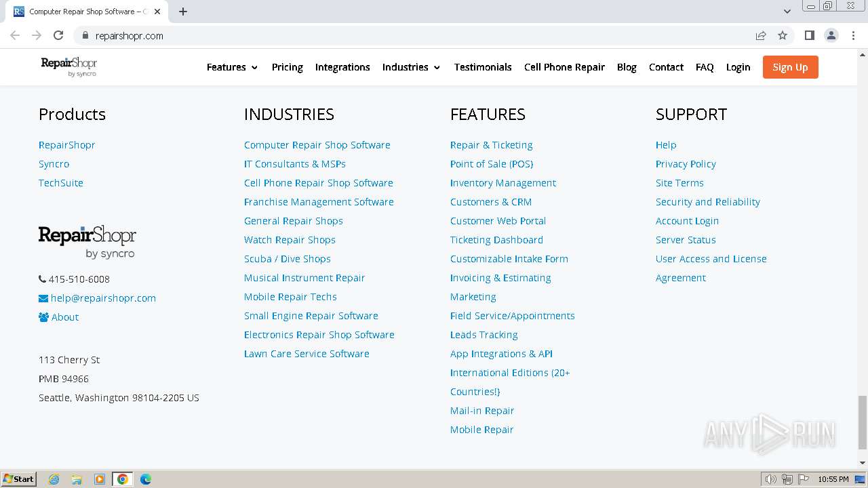The width and height of the screenshot is (868, 488).
Task: Open Musical Instrument Repair link
Action: (x=304, y=278)
